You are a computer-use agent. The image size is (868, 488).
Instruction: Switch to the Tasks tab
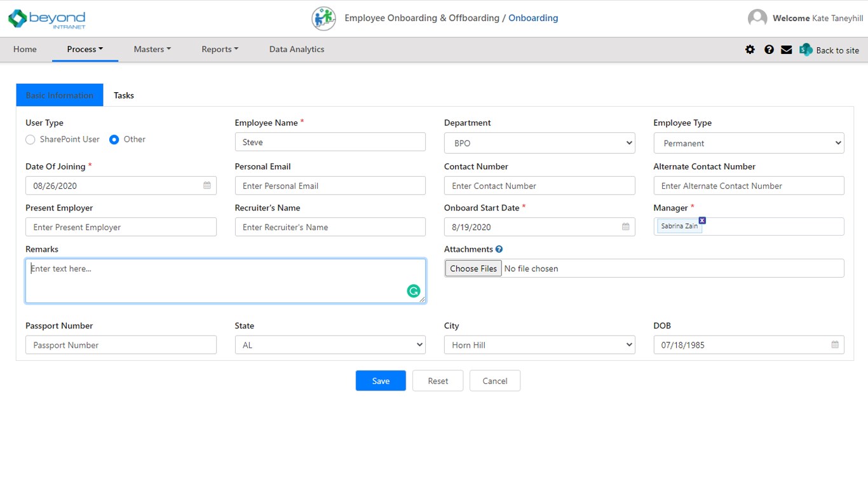[x=124, y=95]
